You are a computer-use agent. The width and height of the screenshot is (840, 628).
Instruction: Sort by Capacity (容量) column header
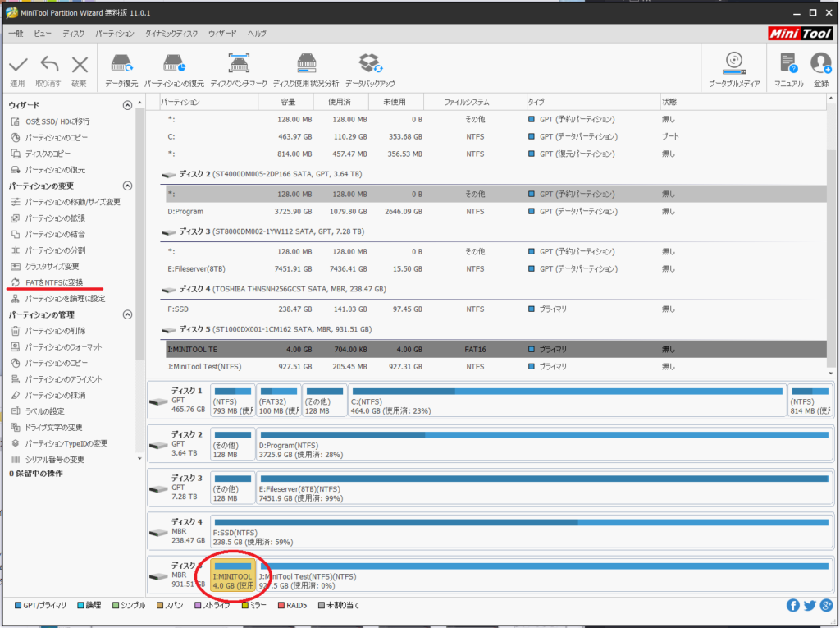tap(286, 102)
